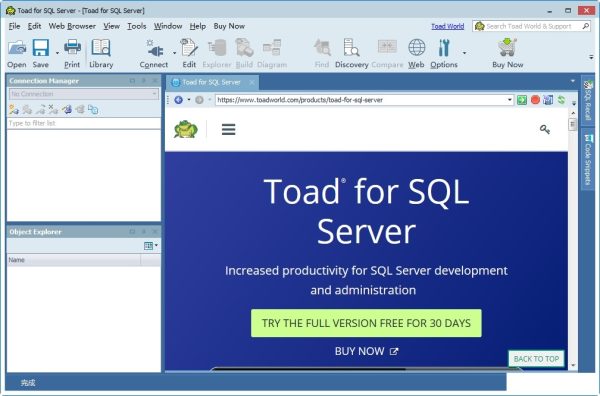Click the Toad World link

447,26
